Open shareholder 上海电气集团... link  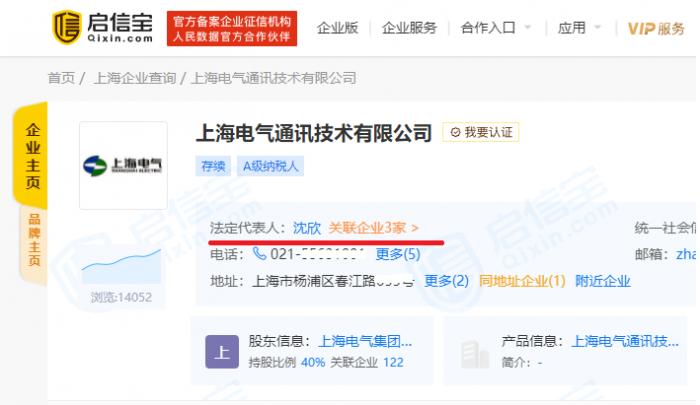coord(365,341)
